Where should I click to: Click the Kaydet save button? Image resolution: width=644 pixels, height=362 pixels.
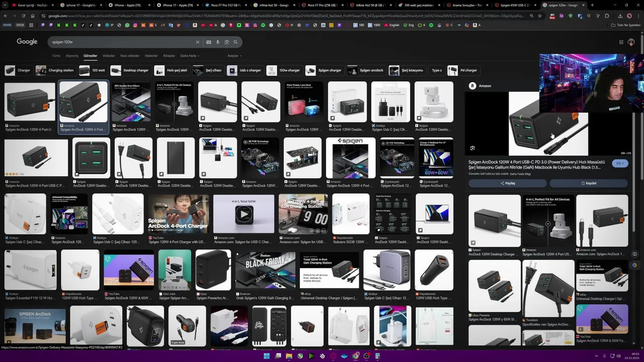click(589, 184)
